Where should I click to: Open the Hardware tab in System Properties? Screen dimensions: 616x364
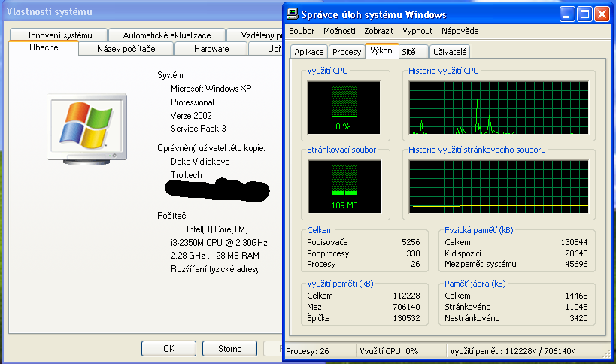pos(211,49)
